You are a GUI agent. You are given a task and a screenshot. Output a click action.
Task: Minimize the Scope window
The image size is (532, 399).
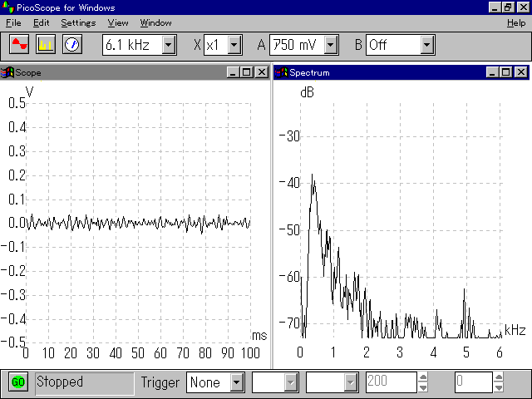point(233,72)
